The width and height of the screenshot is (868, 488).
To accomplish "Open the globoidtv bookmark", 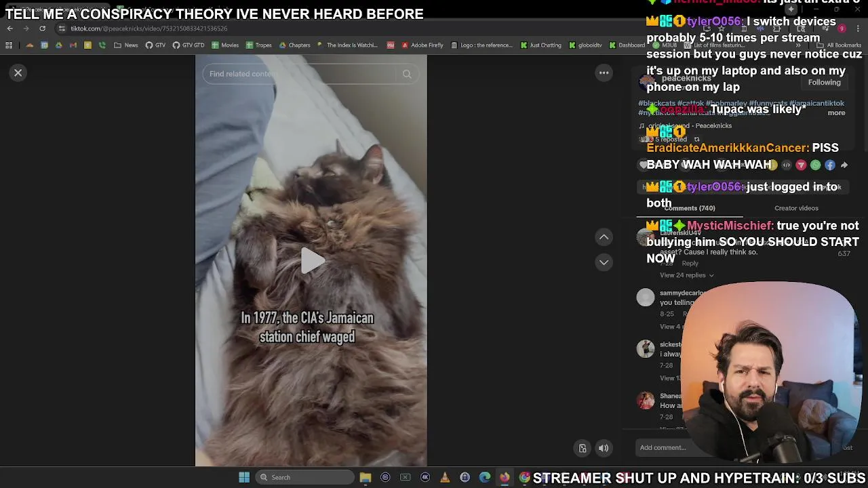I will tap(585, 45).
